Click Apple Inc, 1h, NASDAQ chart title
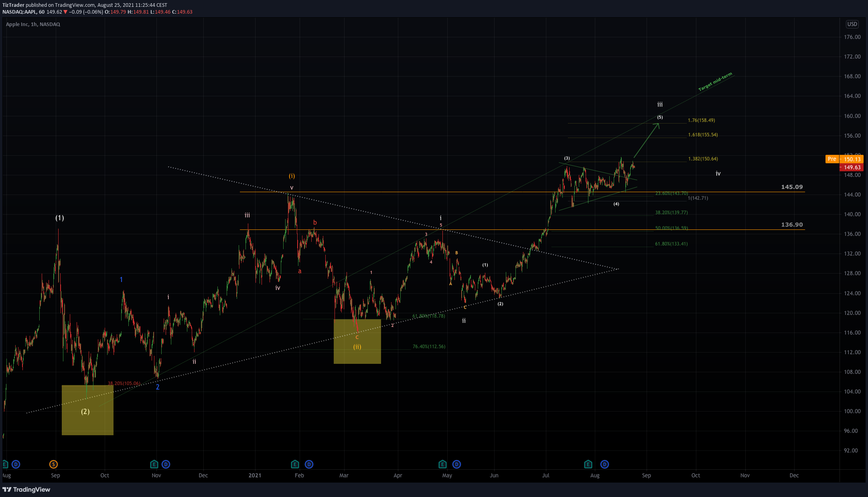This screenshot has height=497, width=868. pyautogui.click(x=33, y=24)
